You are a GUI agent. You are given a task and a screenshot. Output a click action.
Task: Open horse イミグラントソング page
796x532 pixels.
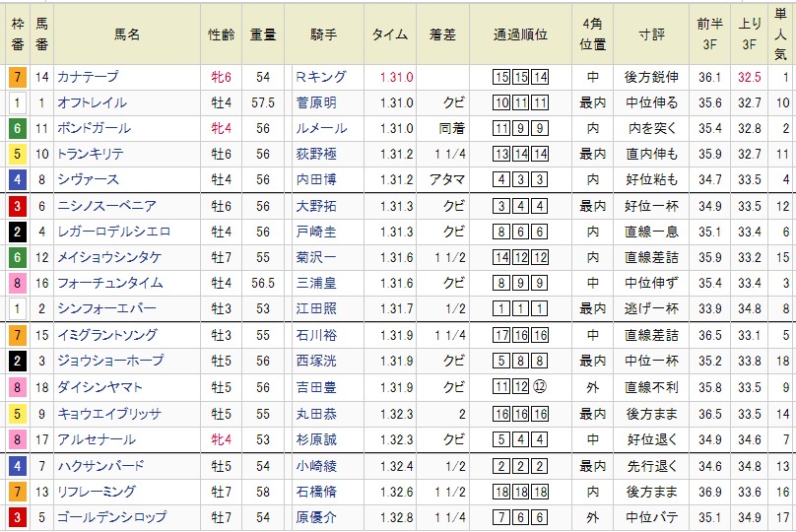106,335
